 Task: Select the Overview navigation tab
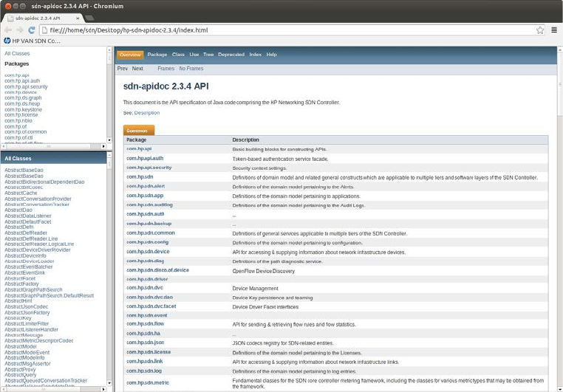click(130, 55)
